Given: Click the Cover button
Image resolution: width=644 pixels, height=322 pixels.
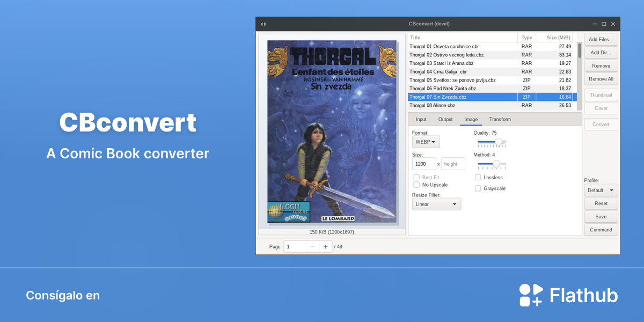Looking at the screenshot, I should tap(601, 108).
